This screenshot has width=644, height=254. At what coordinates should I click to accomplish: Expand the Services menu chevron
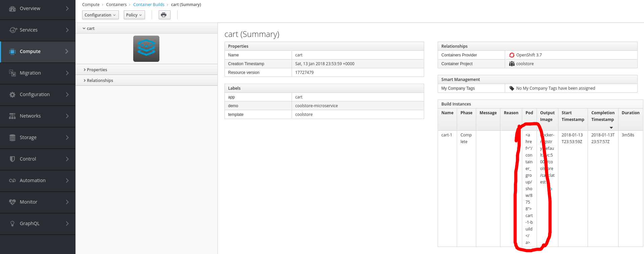(67, 30)
